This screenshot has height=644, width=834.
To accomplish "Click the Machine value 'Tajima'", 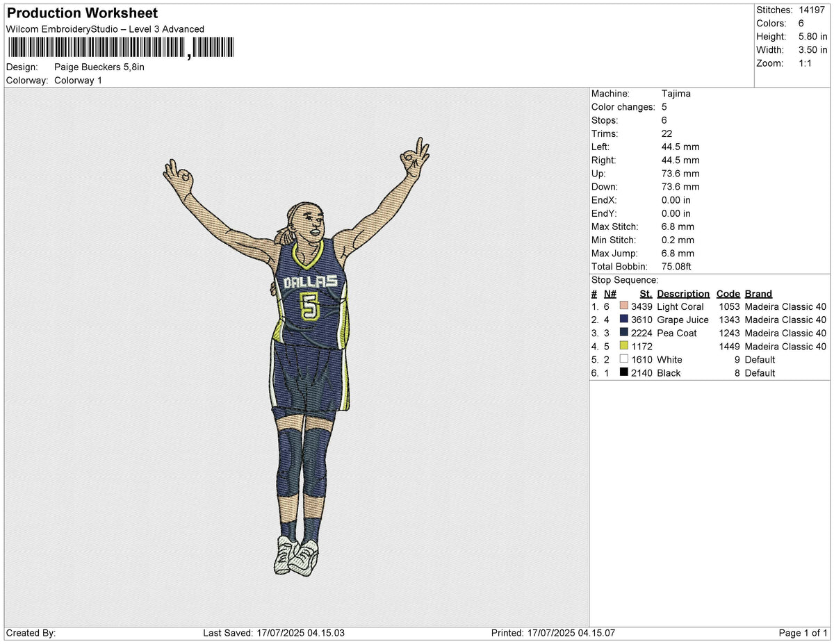I will pos(676,94).
